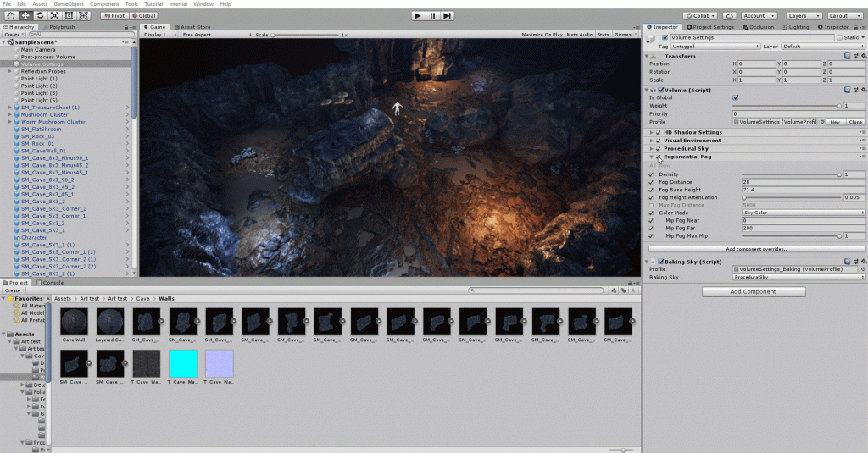
Task: Toggle Pivot handle position button
Action: tap(114, 15)
